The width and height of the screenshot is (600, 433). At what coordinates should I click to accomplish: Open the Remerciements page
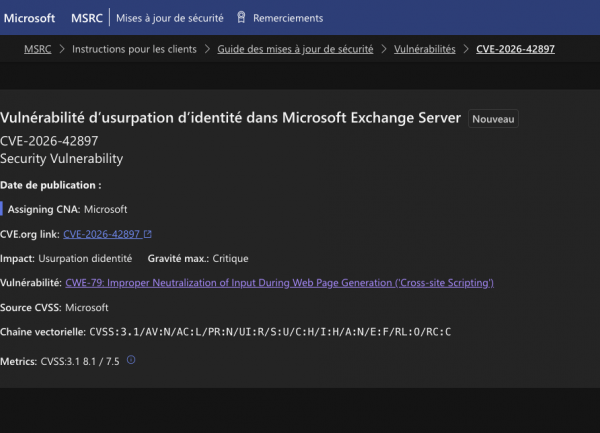[x=288, y=18]
